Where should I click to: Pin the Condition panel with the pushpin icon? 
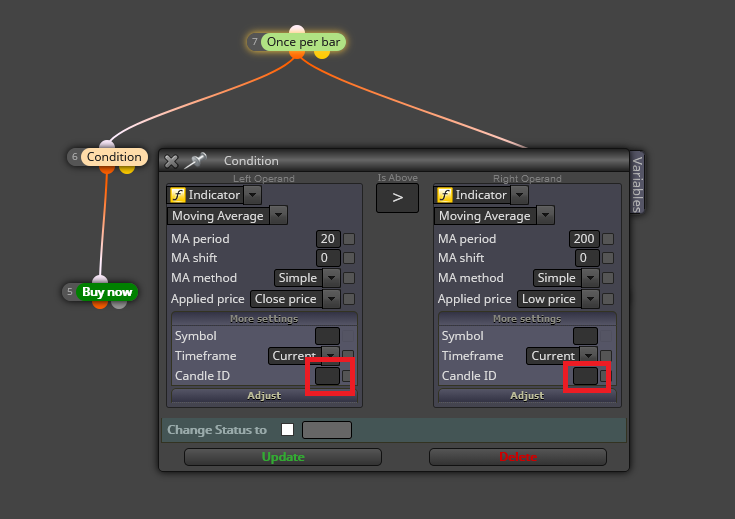click(x=195, y=160)
